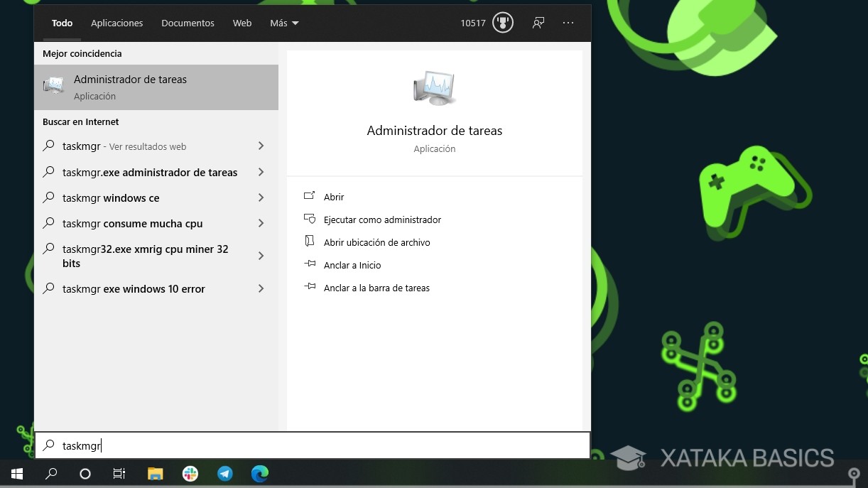This screenshot has width=868, height=488.
Task: Open File Explorer from the taskbar
Action: (155, 473)
